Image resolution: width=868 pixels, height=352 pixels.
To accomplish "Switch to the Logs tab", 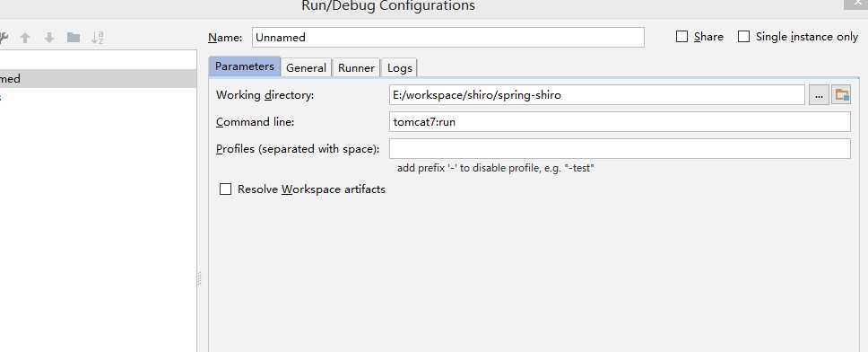I will [400, 67].
